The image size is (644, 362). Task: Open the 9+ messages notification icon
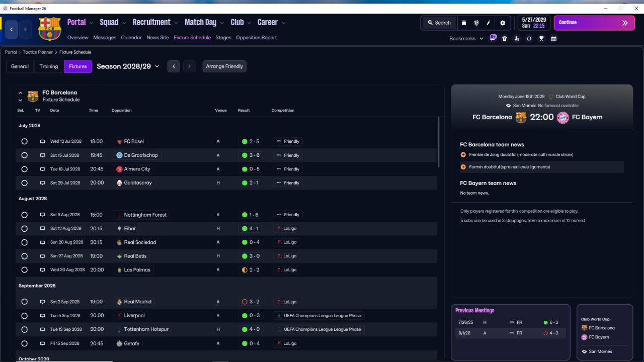tap(493, 38)
